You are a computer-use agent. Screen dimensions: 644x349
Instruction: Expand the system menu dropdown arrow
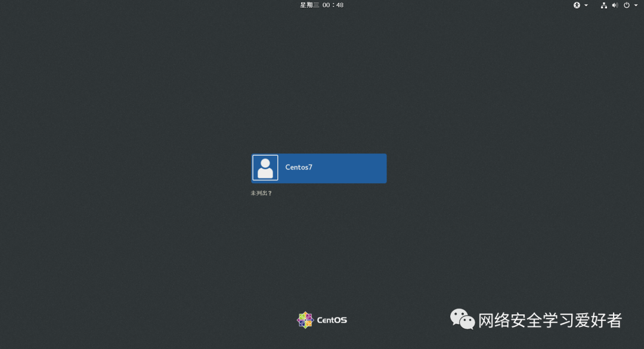tap(636, 5)
